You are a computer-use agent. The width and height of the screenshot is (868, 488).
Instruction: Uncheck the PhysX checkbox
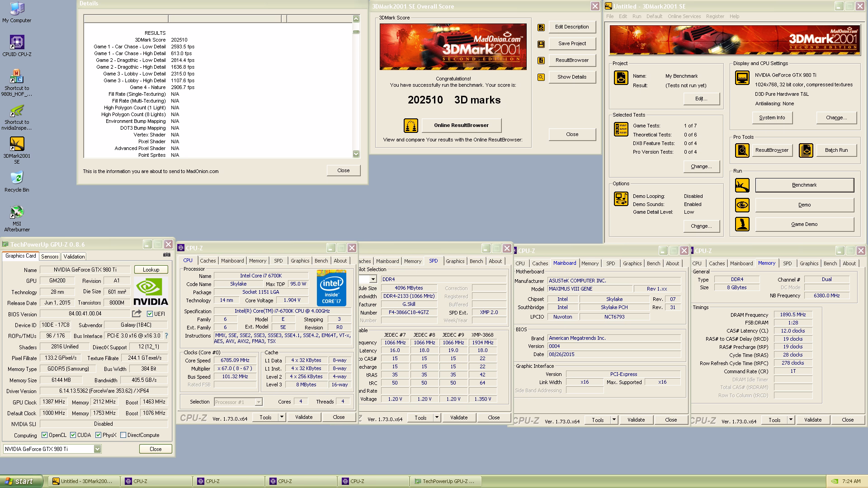click(98, 435)
